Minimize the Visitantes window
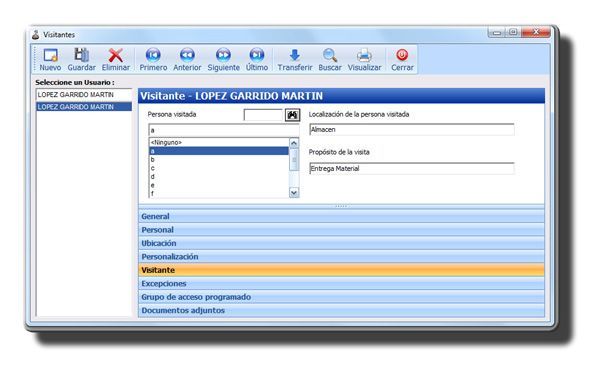 click(x=497, y=33)
